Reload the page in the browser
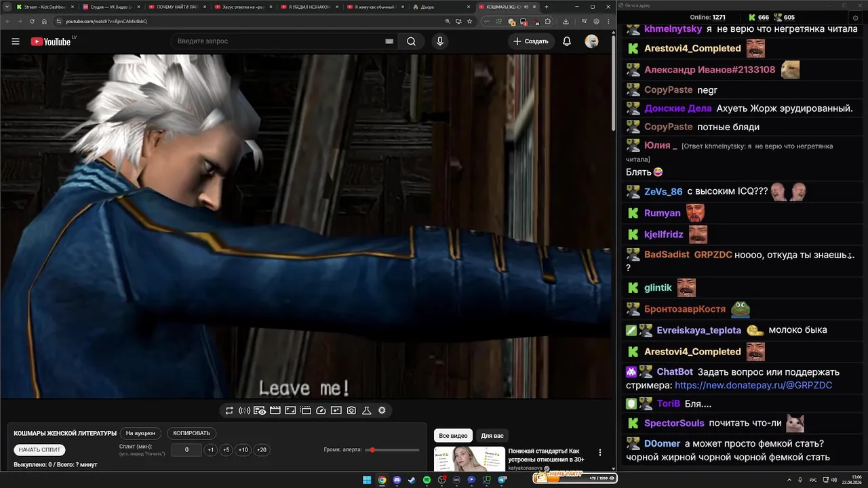This screenshot has height=488, width=868. [x=32, y=21]
